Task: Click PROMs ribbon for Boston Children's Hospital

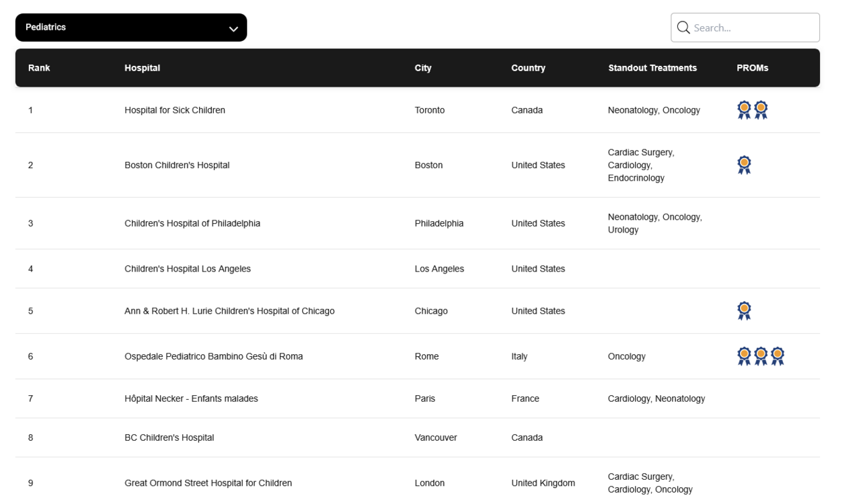Action: tap(744, 165)
